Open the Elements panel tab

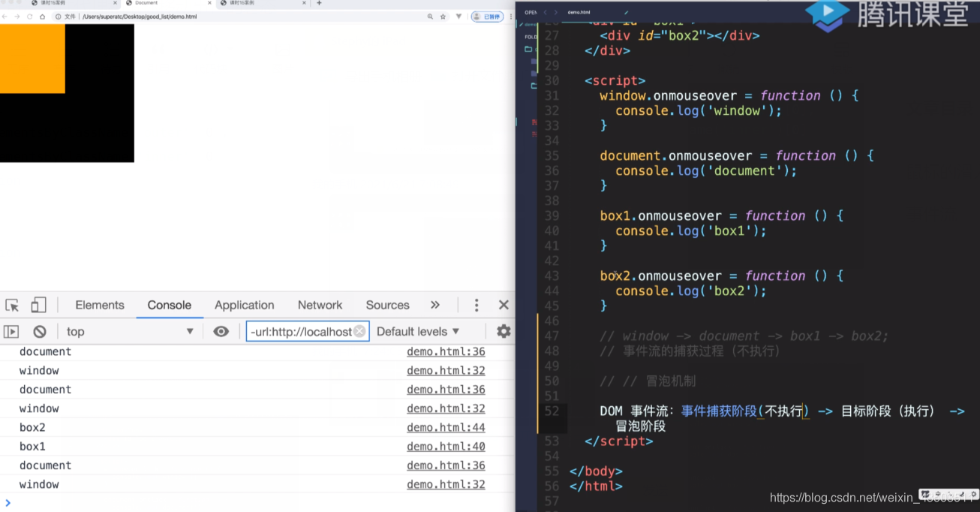pos(100,305)
